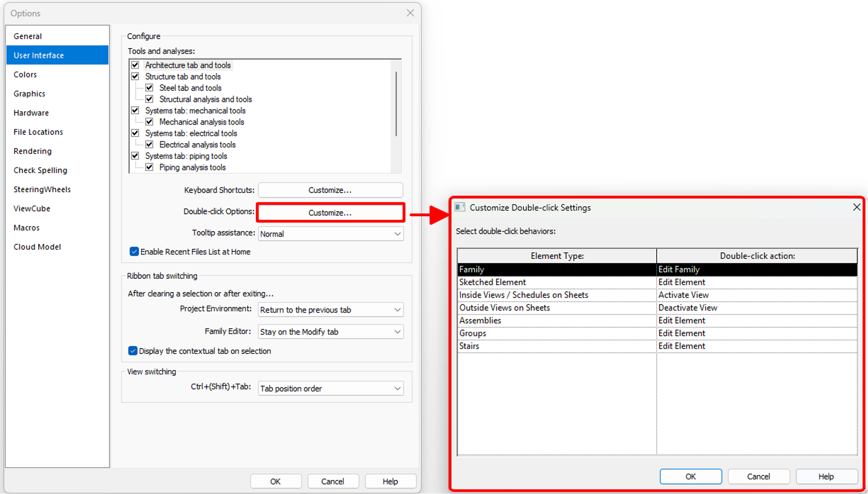868x494 pixels.
Task: Open ViewCube options
Action: tap(57, 208)
